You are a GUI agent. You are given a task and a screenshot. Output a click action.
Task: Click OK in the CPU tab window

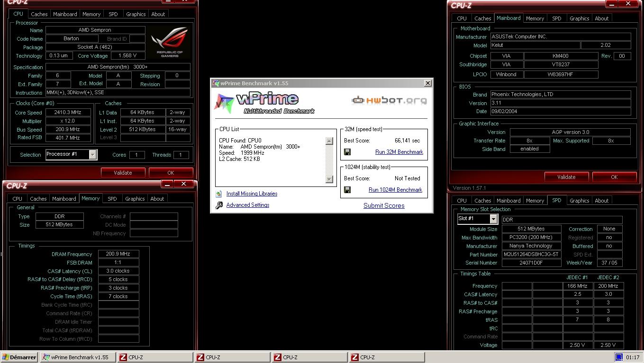coord(171,173)
